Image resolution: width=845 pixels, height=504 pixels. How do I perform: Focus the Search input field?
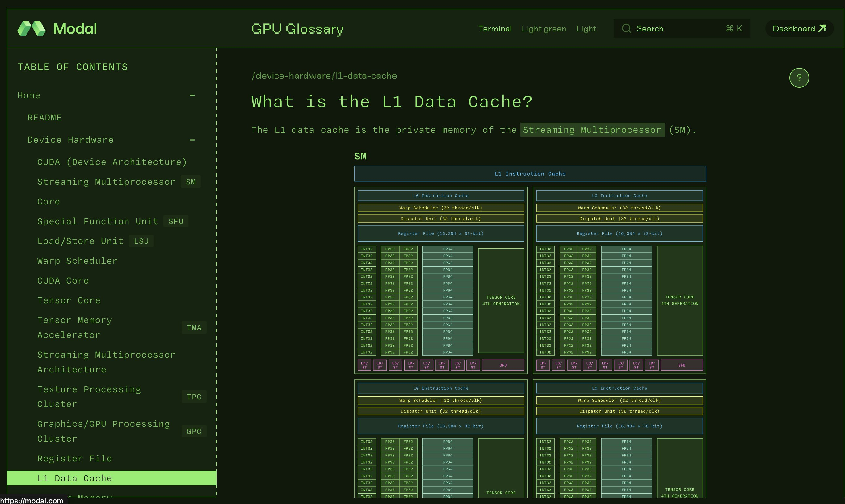[x=682, y=28]
